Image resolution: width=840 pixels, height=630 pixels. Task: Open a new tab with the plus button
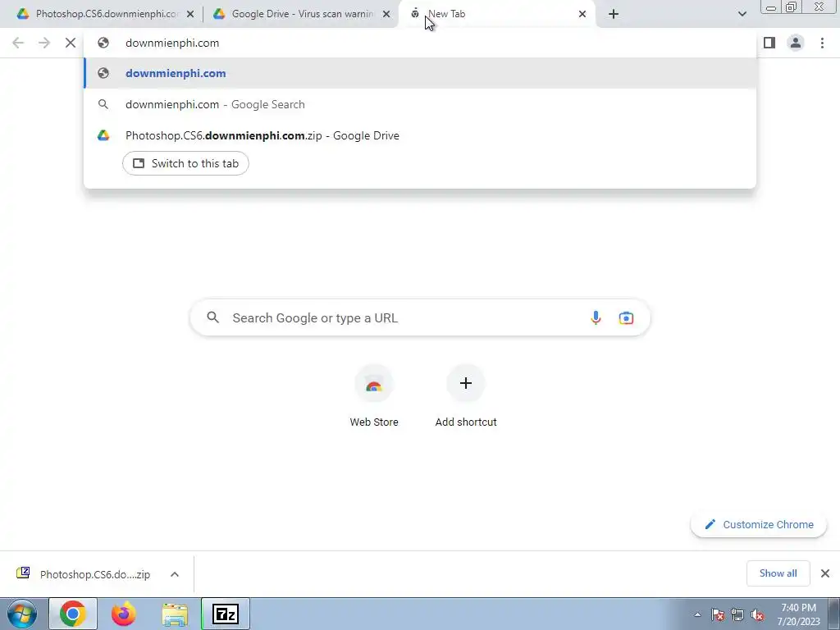614,15
